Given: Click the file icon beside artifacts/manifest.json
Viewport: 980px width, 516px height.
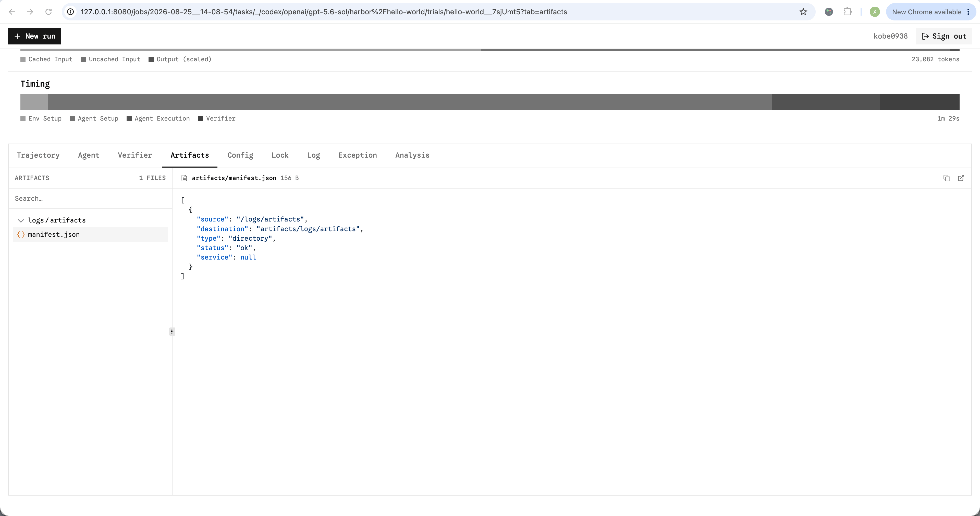Looking at the screenshot, I should [184, 178].
